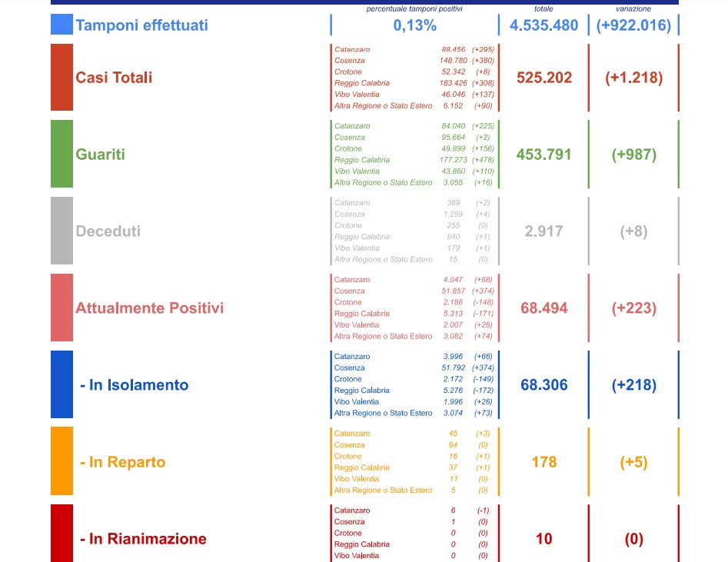Click the green Guariti color block

coord(61,154)
